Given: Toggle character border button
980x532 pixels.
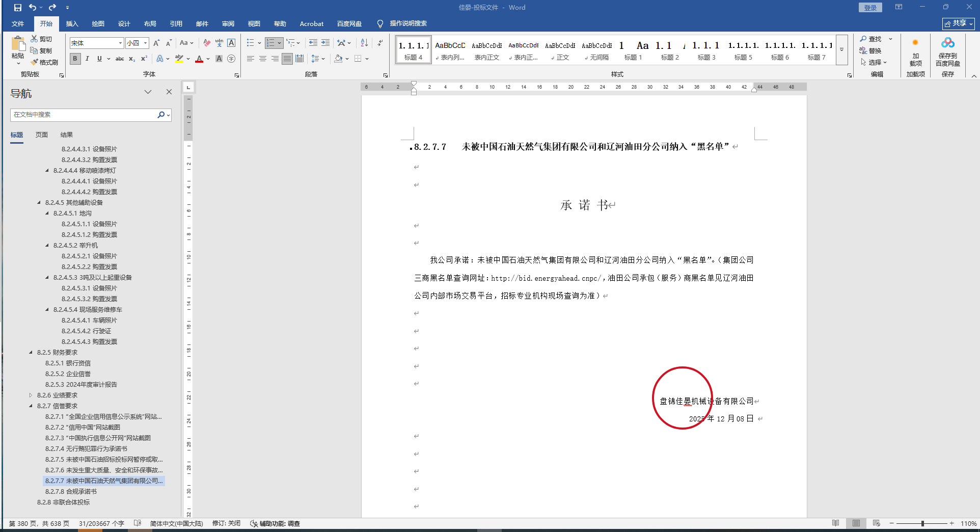Looking at the screenshot, I should tap(231, 43).
